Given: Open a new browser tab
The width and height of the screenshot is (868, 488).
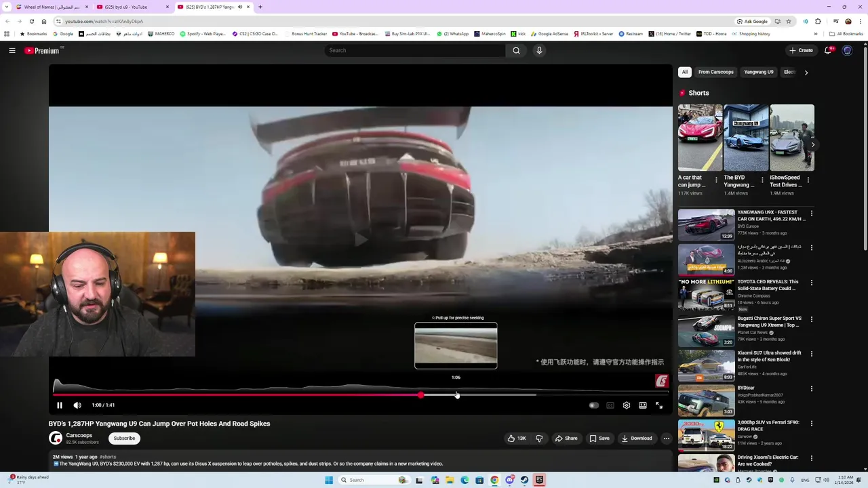Looking at the screenshot, I should coord(260,7).
